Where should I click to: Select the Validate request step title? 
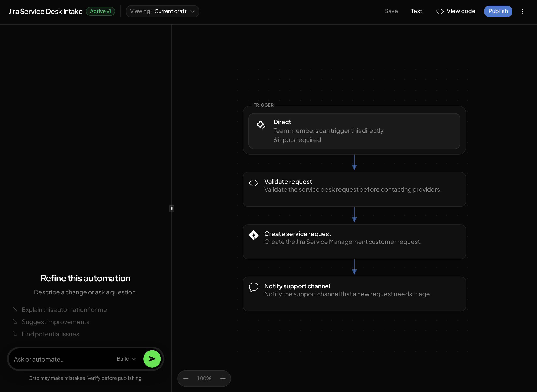288,182
